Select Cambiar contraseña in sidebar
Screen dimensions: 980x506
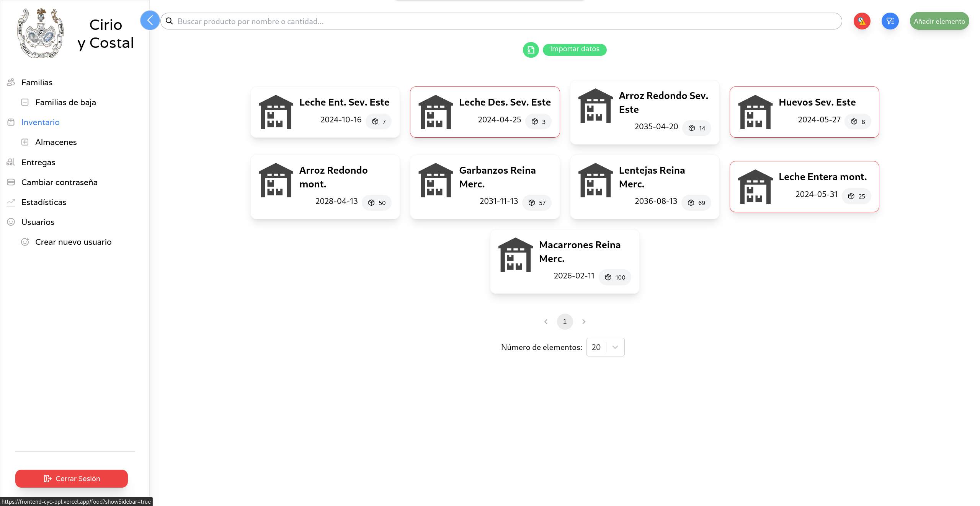tap(59, 182)
